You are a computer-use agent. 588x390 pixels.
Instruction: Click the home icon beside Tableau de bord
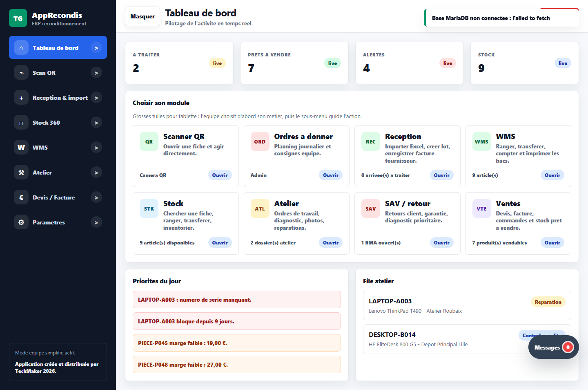21,48
